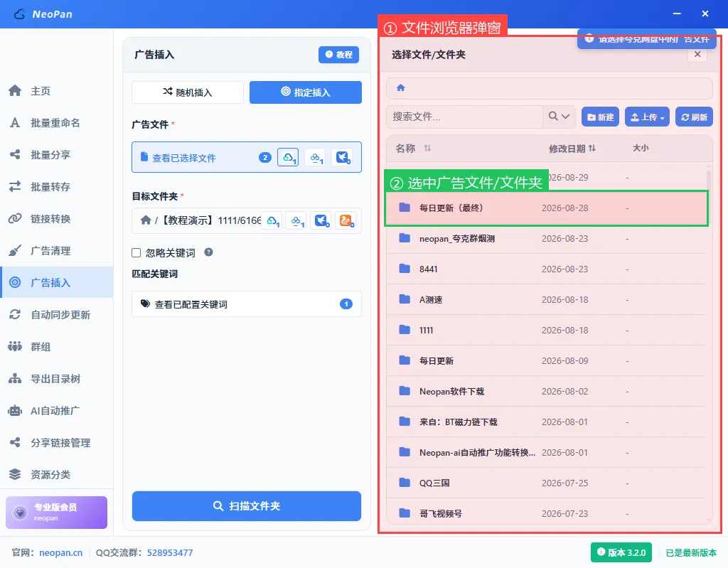The image size is (728, 568).
Task: Select 批量转存 from the sidebar
Action: [57, 187]
